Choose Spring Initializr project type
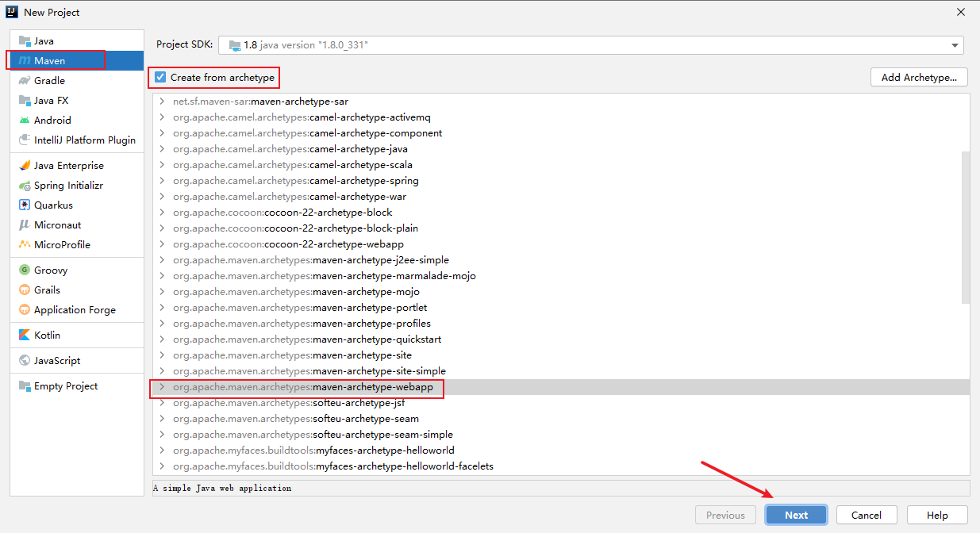Screen dimensions: 980x533 tap(77, 185)
